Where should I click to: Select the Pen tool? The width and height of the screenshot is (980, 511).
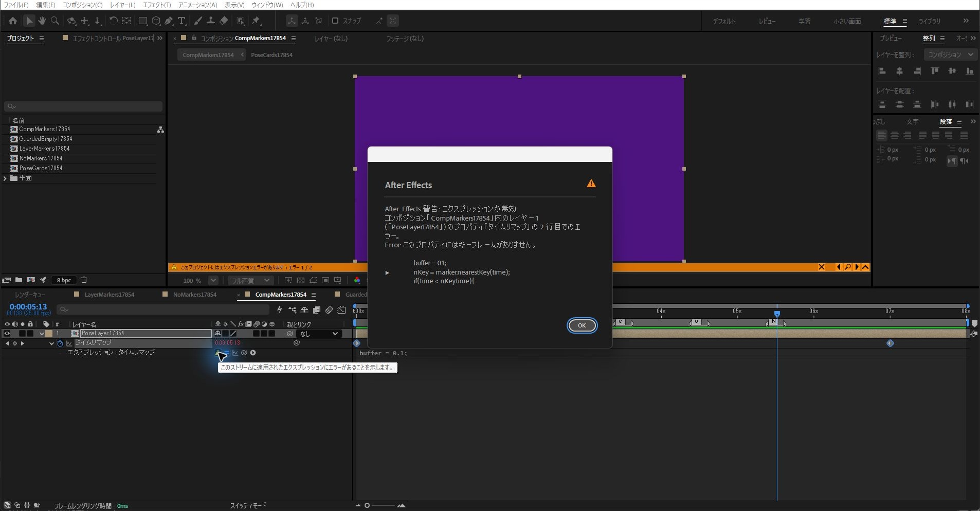(169, 21)
